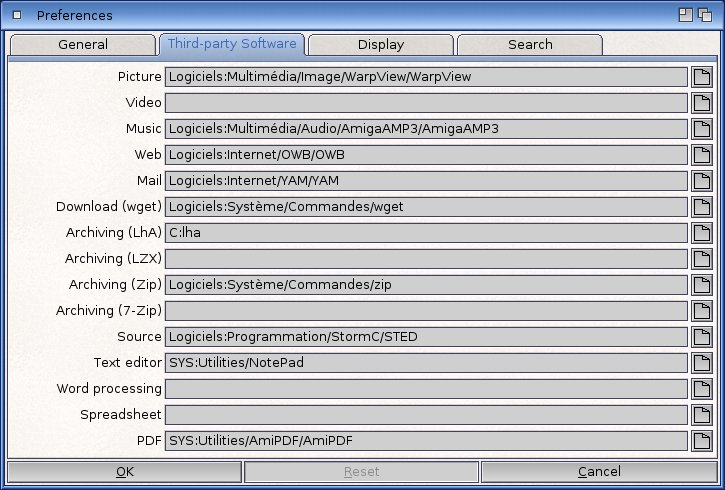Select the Third-party Software tab
This screenshot has height=490, width=725.
[232, 44]
